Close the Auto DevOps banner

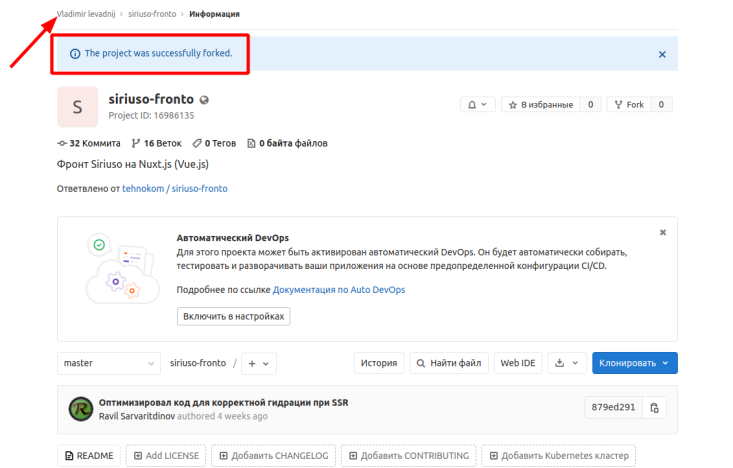[x=662, y=232]
